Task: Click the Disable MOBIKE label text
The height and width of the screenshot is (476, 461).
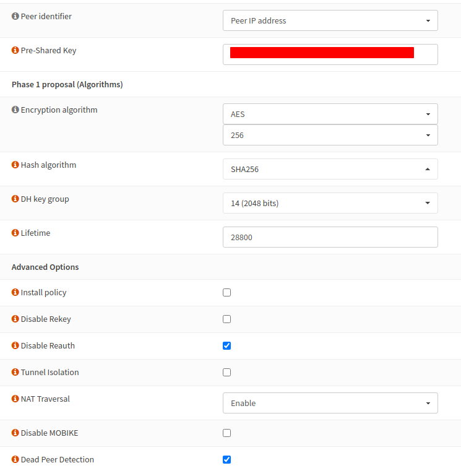Action: [x=50, y=433]
